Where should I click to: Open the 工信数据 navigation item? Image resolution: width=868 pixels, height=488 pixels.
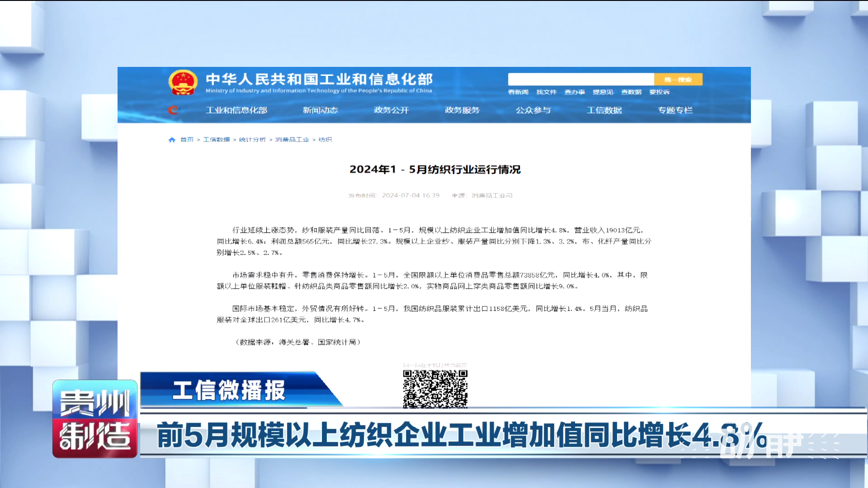coord(604,110)
